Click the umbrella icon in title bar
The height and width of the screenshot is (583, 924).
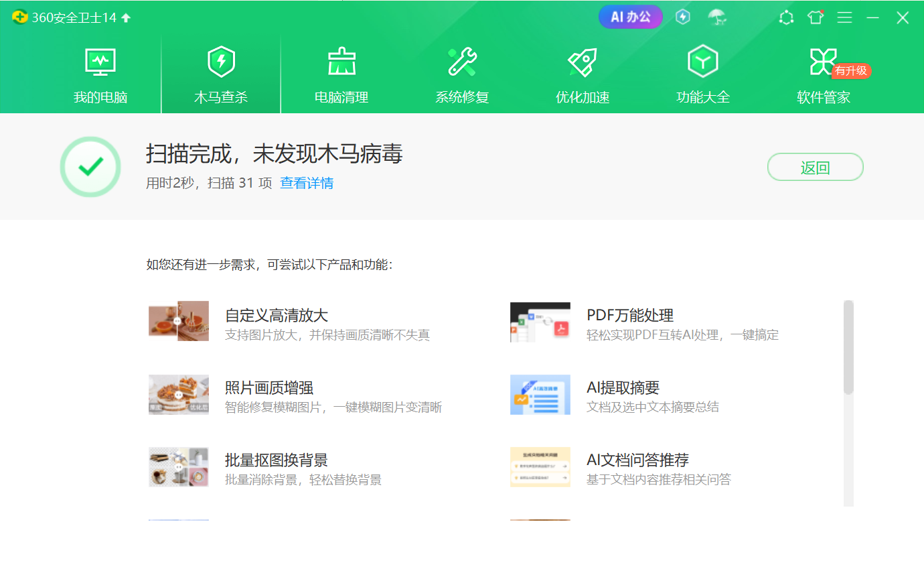point(717,17)
